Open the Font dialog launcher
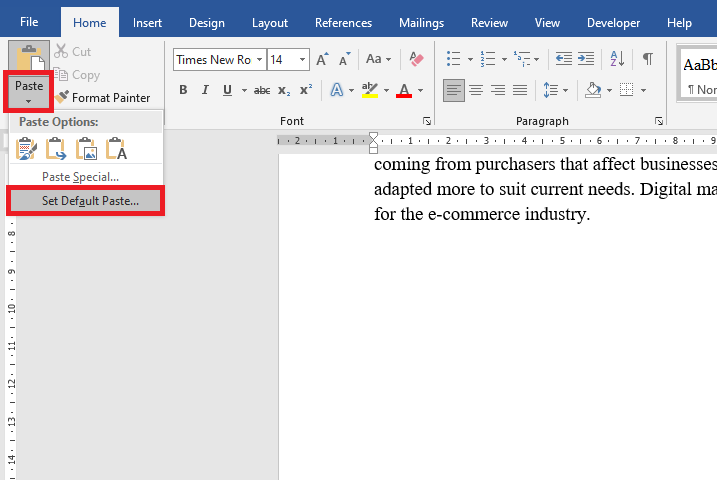The height and width of the screenshot is (480, 717). point(427,121)
